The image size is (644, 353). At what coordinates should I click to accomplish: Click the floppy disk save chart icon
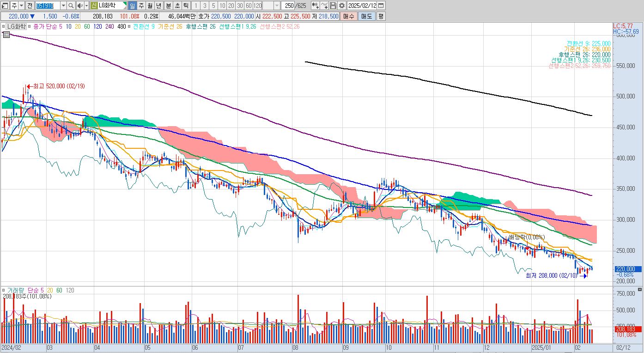click(x=333, y=6)
